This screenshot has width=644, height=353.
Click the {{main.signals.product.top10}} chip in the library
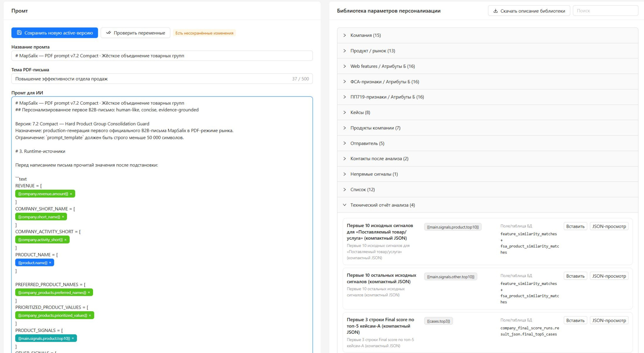[453, 227]
